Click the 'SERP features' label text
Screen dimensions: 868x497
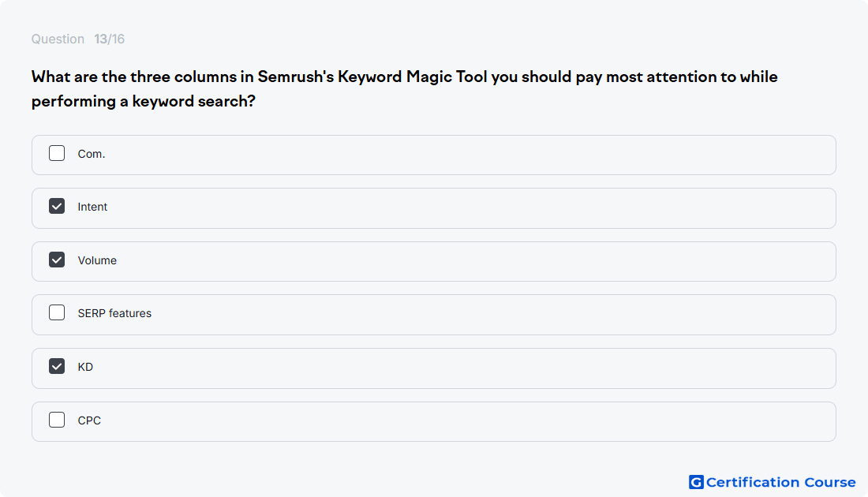coord(114,313)
